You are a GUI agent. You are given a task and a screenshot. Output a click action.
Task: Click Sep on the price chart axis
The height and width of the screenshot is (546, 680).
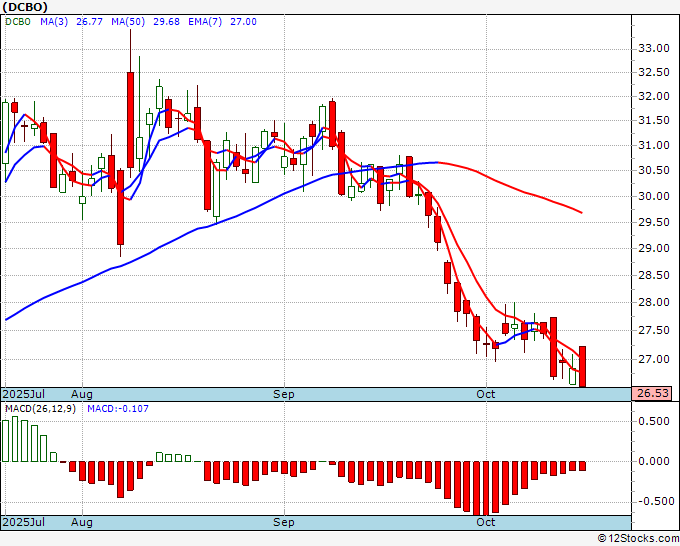coord(284,394)
